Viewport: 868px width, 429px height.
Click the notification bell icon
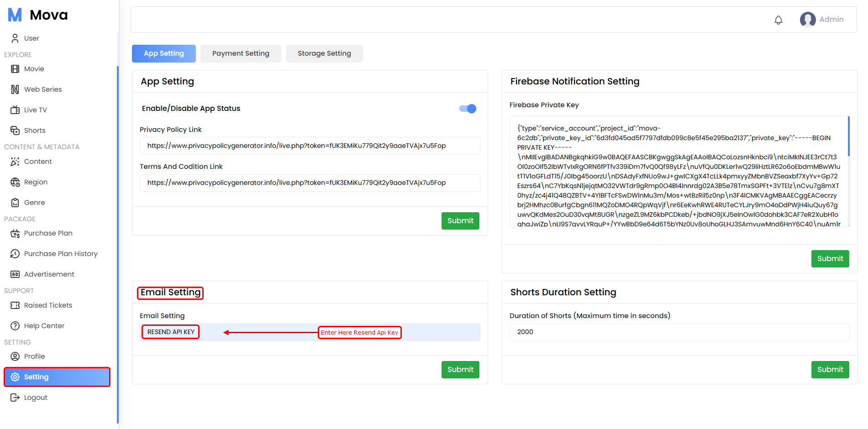[779, 20]
